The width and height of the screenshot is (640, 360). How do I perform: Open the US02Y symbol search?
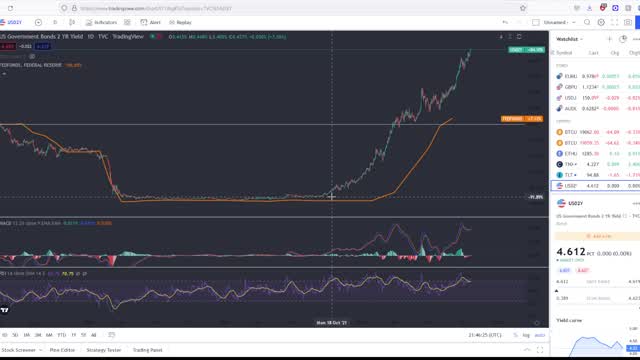tap(11, 22)
